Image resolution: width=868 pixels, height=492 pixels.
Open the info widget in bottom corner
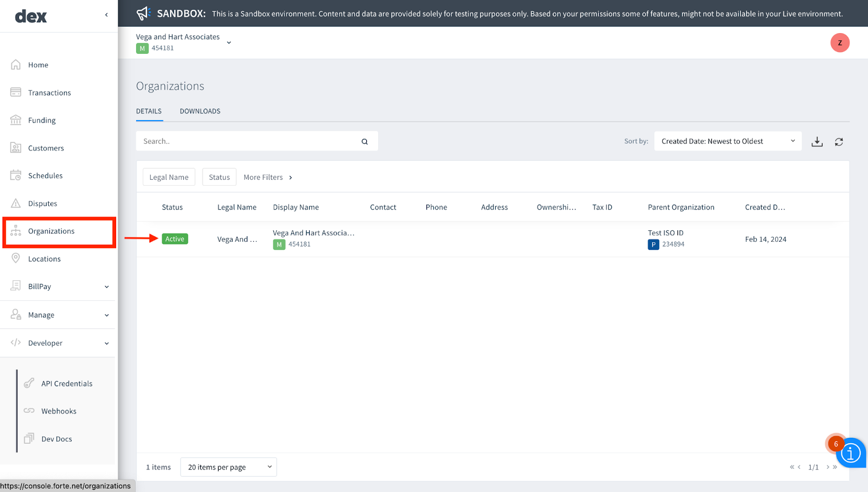coord(851,453)
